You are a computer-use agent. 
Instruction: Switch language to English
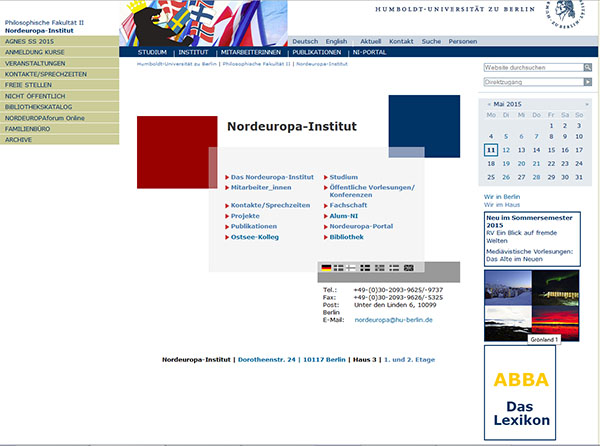(x=336, y=41)
